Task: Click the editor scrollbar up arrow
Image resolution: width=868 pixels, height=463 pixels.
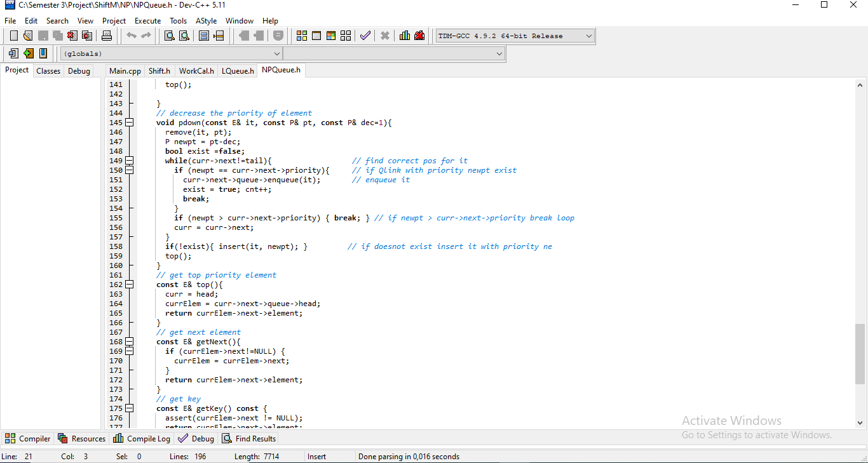Action: (x=860, y=84)
